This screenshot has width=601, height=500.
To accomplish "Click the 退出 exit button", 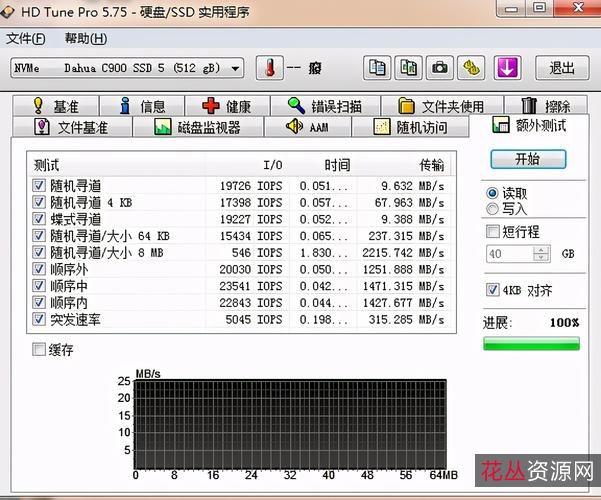I will (x=562, y=68).
